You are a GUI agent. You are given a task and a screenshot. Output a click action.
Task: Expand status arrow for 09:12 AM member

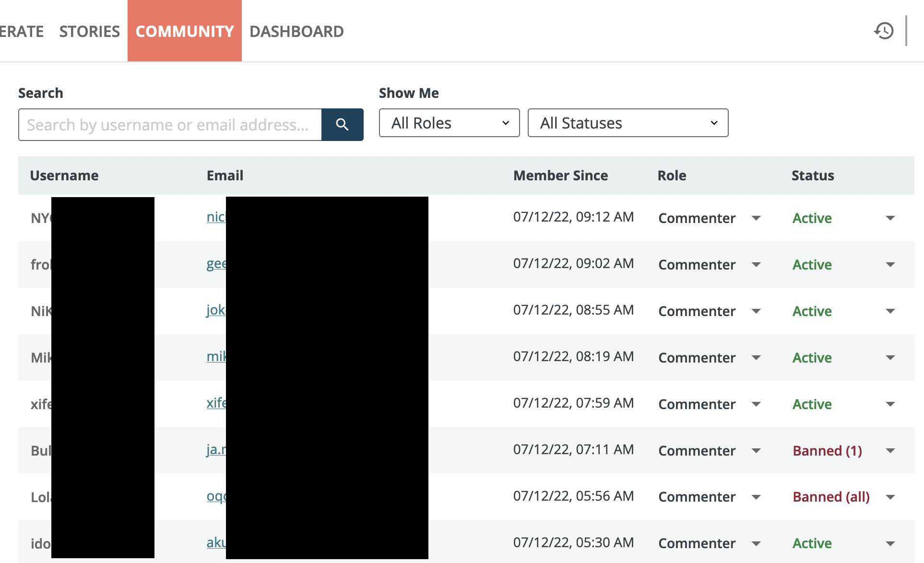890,218
